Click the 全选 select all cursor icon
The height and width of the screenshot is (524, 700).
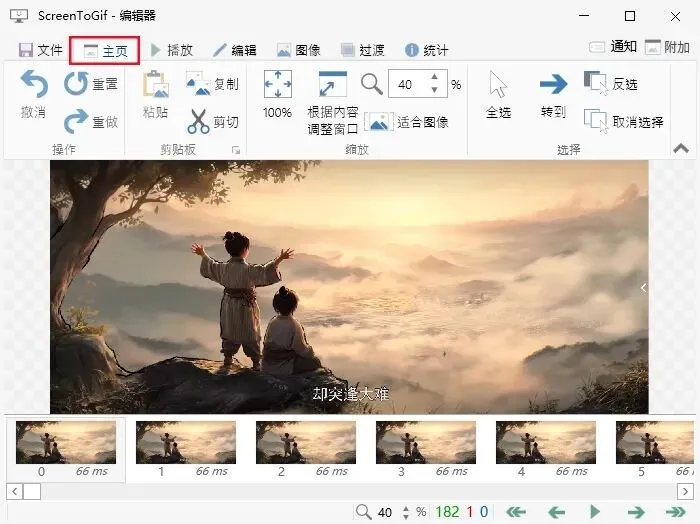point(498,84)
